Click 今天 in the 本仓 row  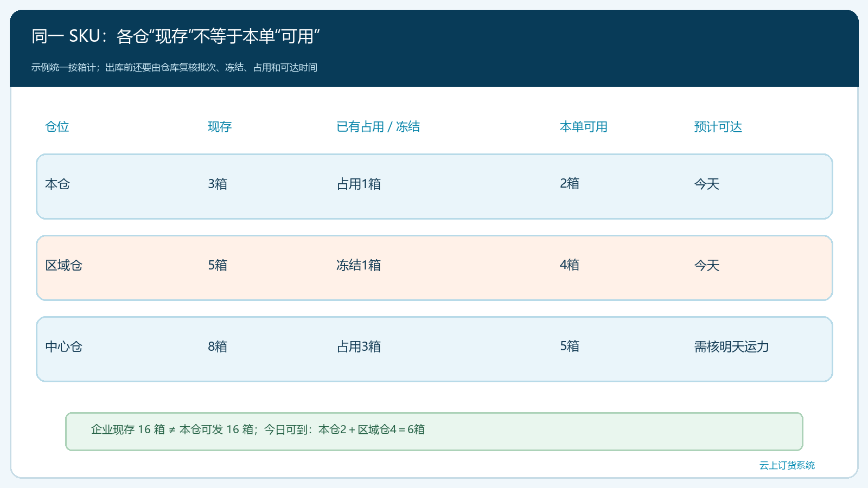707,184
